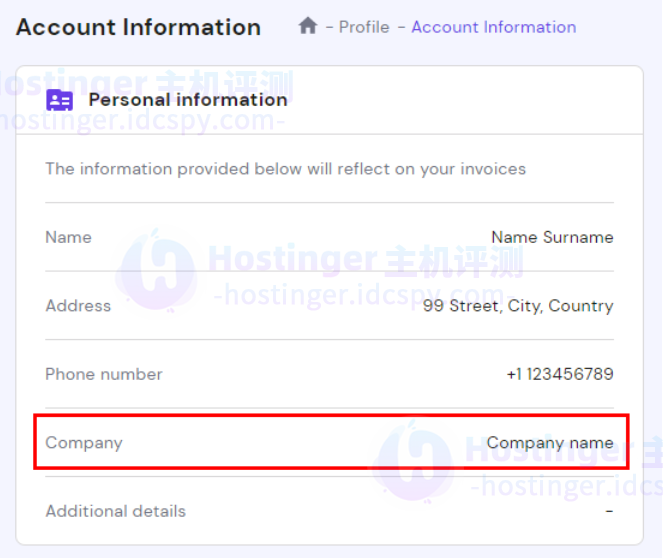Click the invoices information notice text
The height and width of the screenshot is (558, 663).
coord(285,169)
